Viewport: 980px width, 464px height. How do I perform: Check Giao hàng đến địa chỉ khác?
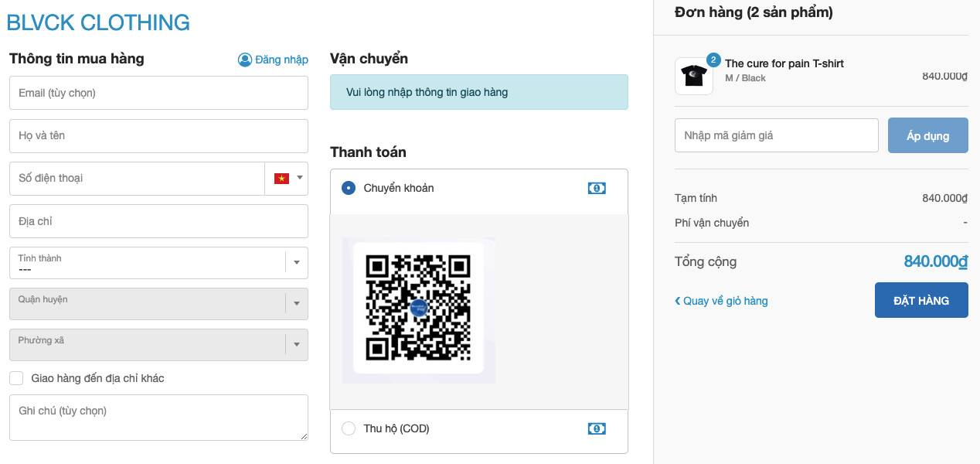[16, 378]
